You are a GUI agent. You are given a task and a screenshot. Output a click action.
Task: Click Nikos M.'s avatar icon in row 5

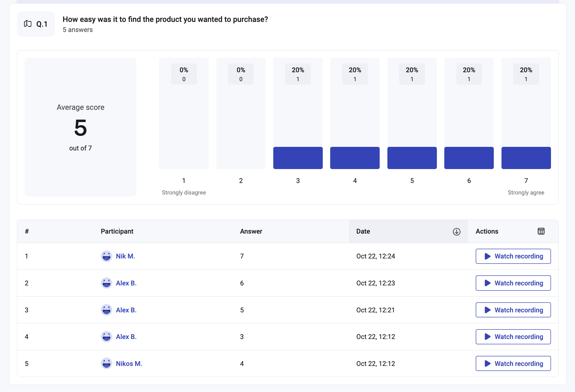[106, 363]
